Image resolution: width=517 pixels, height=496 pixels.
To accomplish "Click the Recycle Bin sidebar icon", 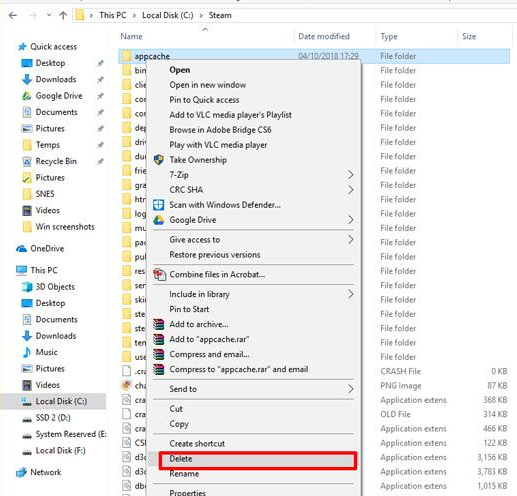I will (27, 161).
